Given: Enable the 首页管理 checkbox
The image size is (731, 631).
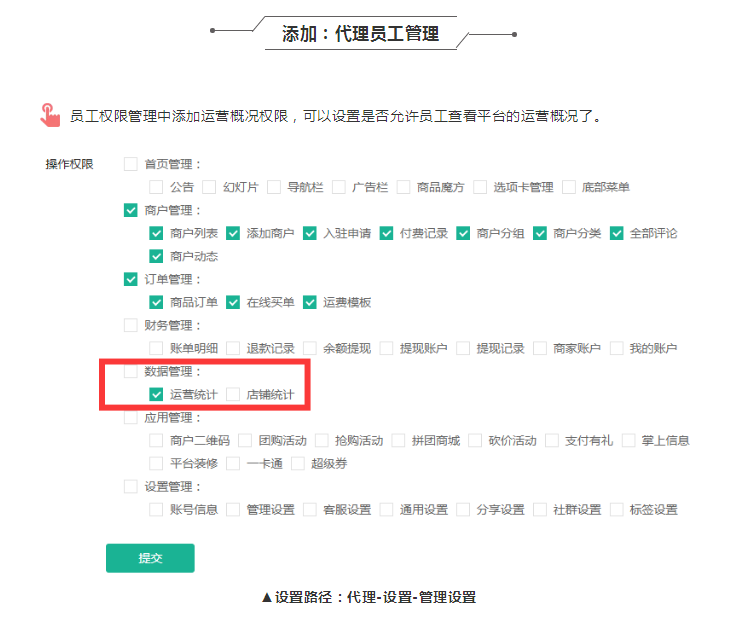Looking at the screenshot, I should click(131, 164).
